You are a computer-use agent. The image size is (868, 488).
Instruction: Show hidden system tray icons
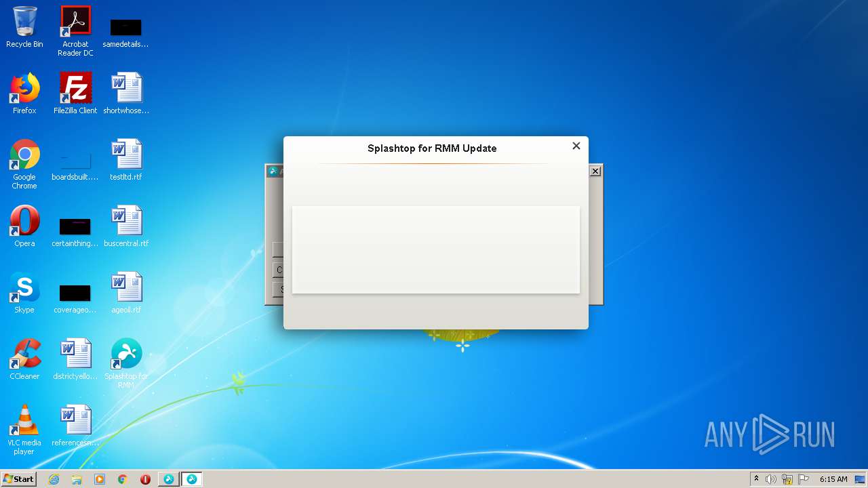[x=756, y=479]
